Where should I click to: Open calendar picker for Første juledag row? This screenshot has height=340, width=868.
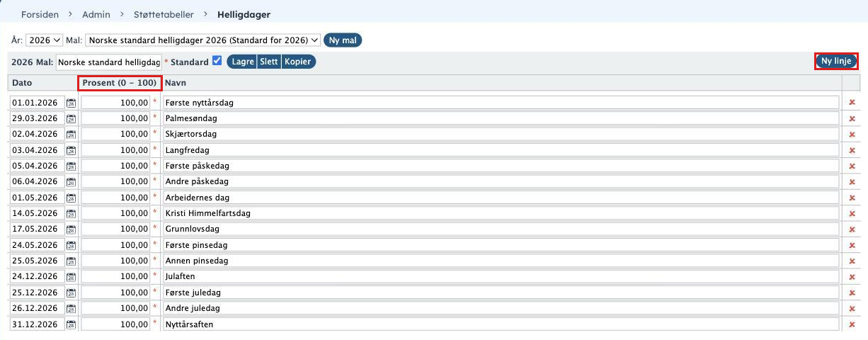click(71, 293)
